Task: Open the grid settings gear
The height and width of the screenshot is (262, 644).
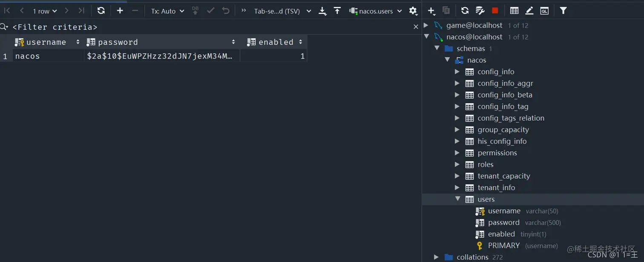Action: click(413, 11)
